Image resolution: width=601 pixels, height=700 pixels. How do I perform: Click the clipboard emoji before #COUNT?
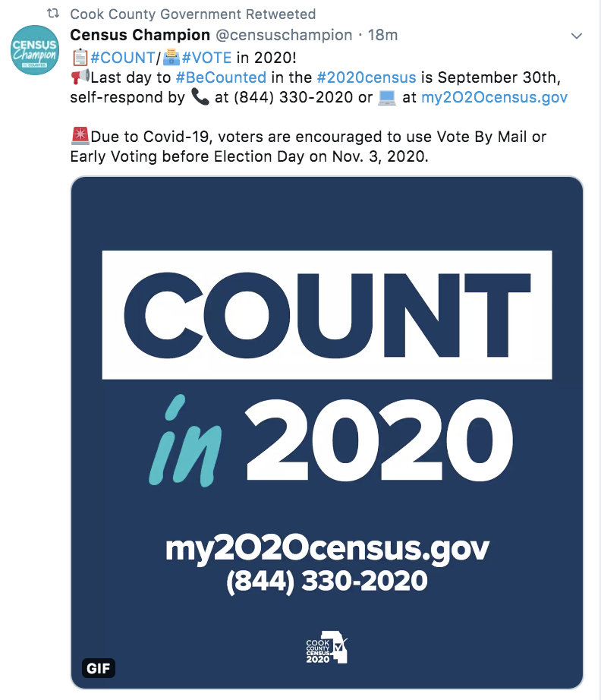click(79, 57)
